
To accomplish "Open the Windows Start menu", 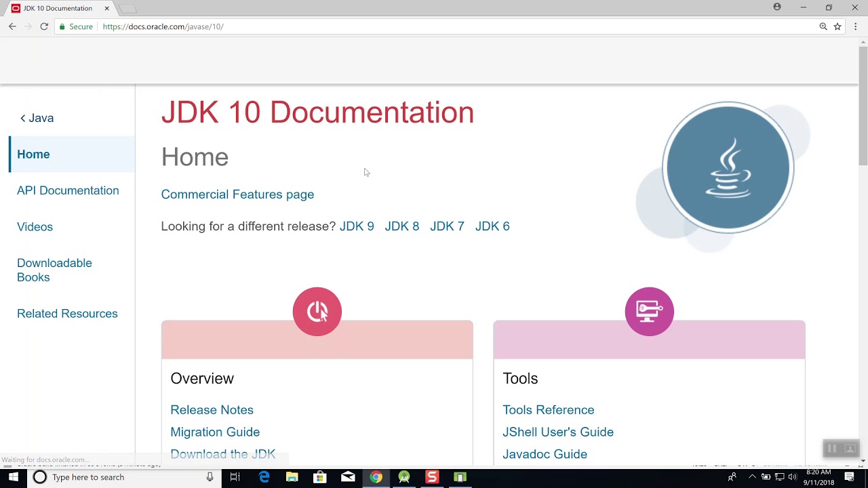I will tap(14, 477).
